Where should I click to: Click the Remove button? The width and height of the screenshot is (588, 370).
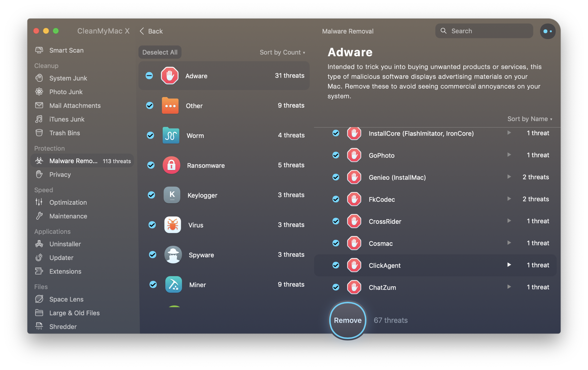(348, 320)
